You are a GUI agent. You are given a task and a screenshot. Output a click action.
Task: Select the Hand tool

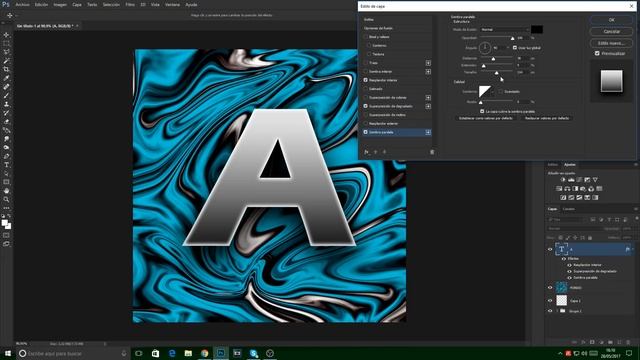point(7,191)
